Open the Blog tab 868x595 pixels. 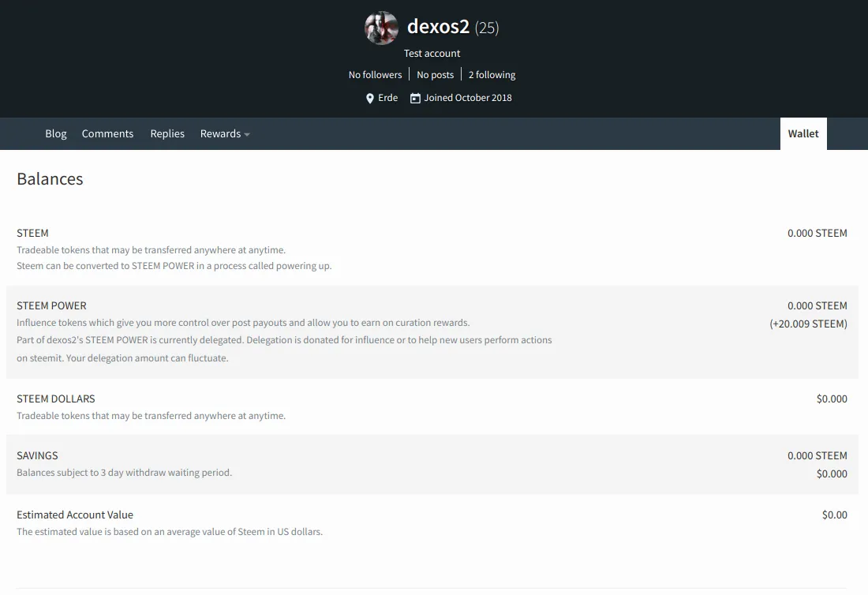(56, 134)
